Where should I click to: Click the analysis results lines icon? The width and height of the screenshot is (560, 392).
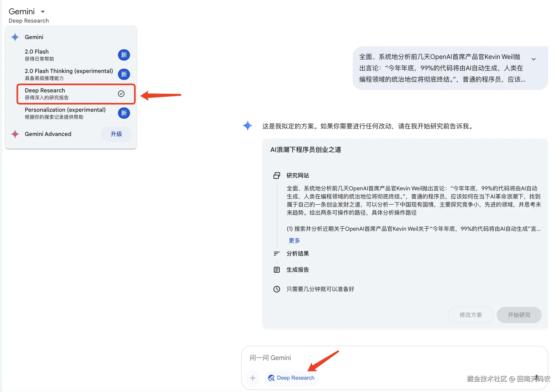click(276, 254)
